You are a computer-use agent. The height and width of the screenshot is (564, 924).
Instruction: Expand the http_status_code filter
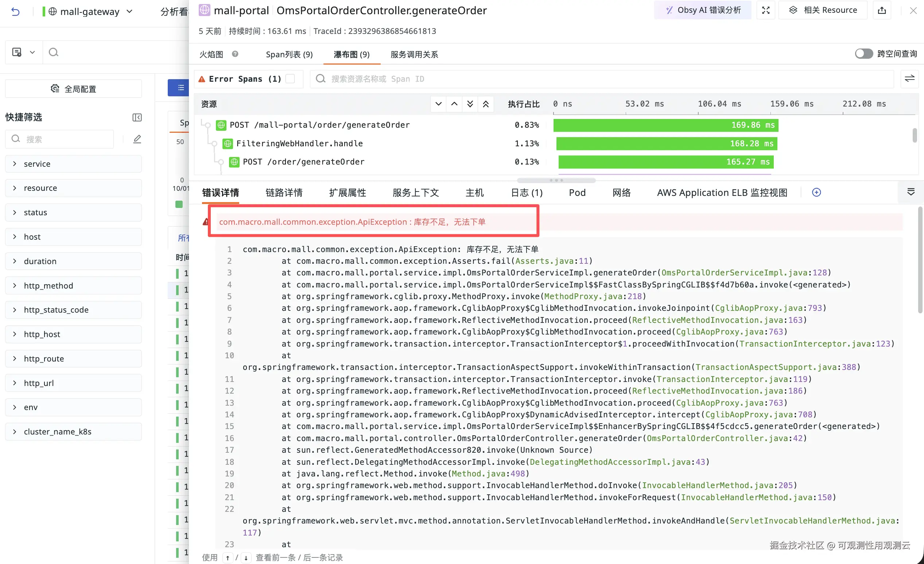(73, 310)
